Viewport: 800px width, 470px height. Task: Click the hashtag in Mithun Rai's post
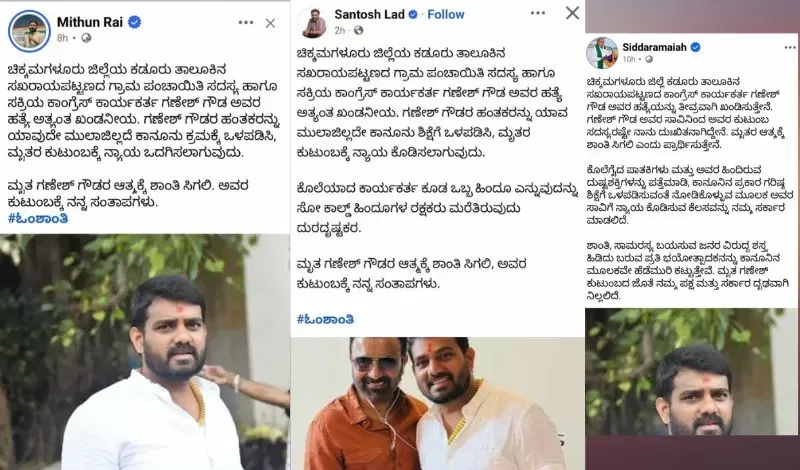point(38,218)
